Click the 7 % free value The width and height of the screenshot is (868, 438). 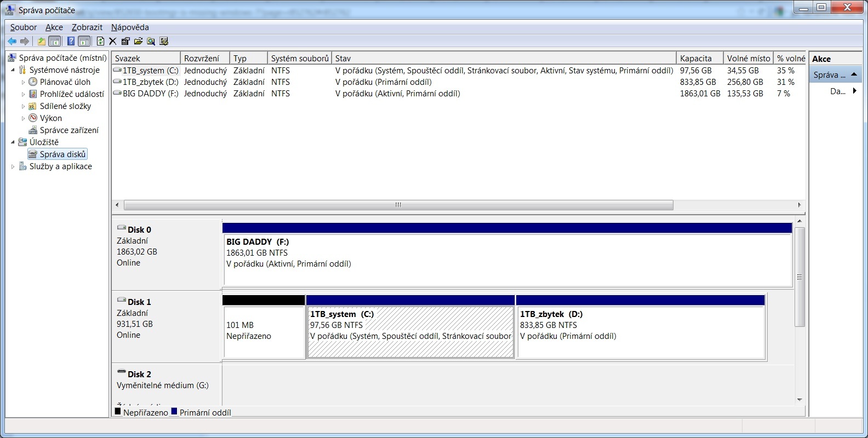click(784, 94)
